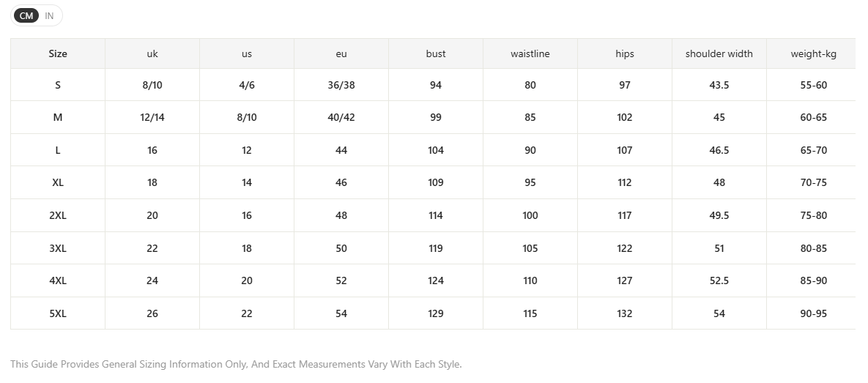Click the weight-kg column header
868x383 pixels.
812,53
